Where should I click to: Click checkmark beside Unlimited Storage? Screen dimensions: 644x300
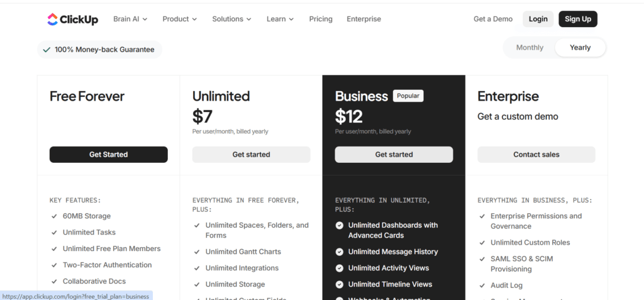(x=197, y=284)
